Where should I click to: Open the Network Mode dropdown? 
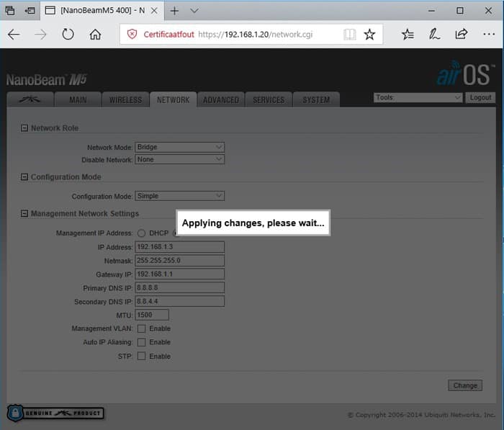pos(179,147)
